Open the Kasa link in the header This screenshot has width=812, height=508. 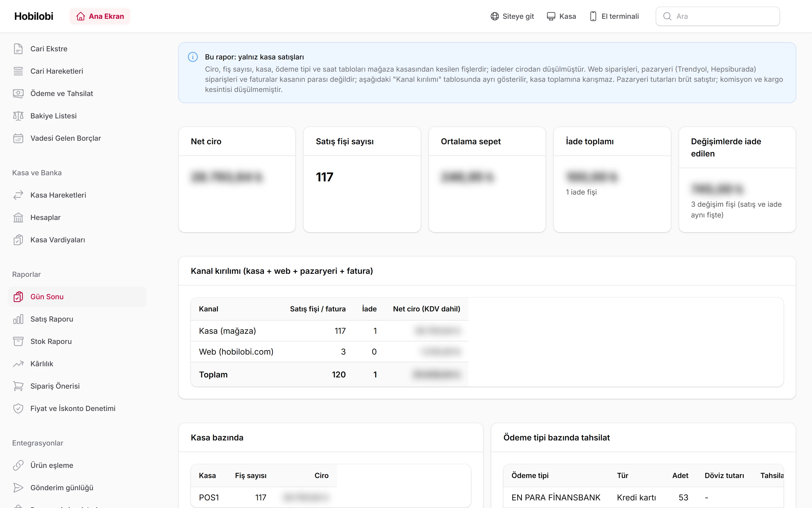click(x=561, y=16)
